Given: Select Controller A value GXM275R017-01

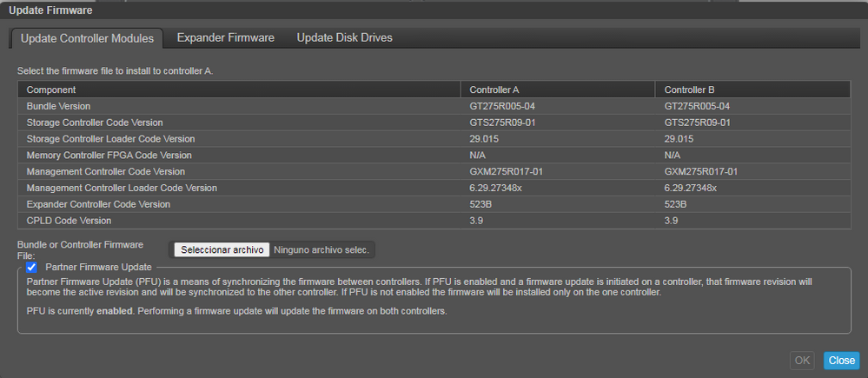Looking at the screenshot, I should point(507,171).
